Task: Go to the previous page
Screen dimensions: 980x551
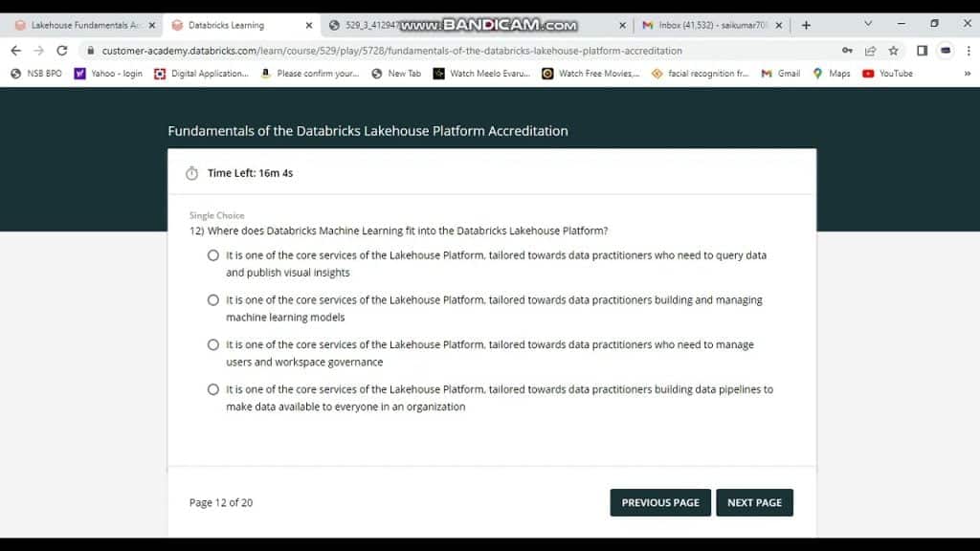Action: 660,502
